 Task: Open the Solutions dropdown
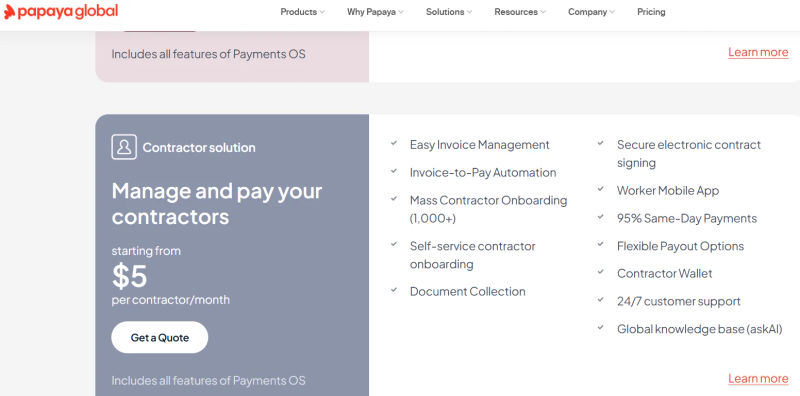click(449, 12)
